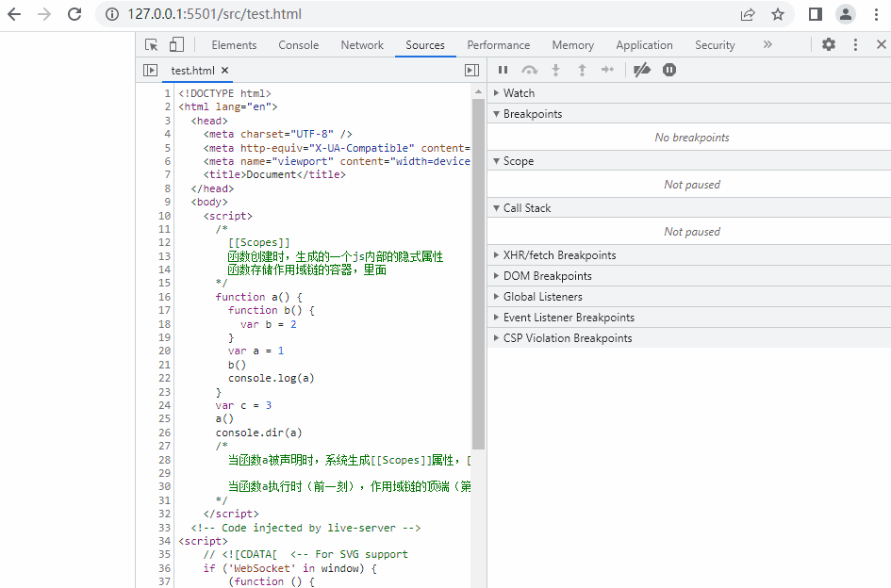Open Chrome three-dot menu
The width and height of the screenshot is (891, 588).
click(876, 14)
